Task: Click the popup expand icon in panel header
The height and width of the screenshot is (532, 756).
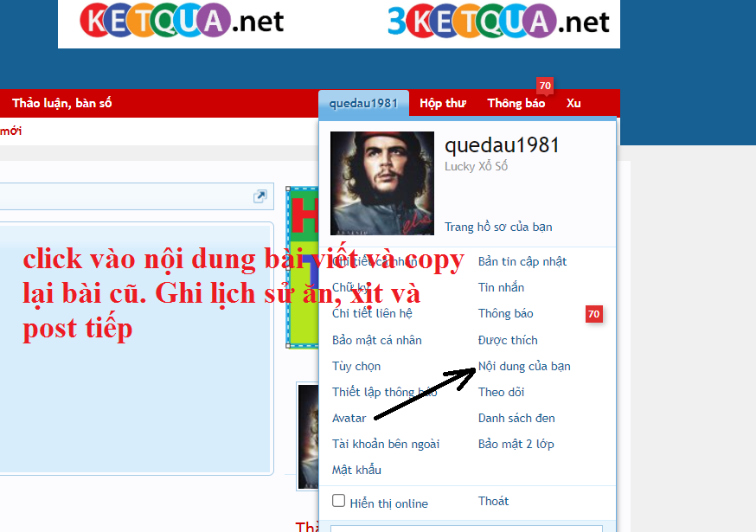Action: [259, 197]
